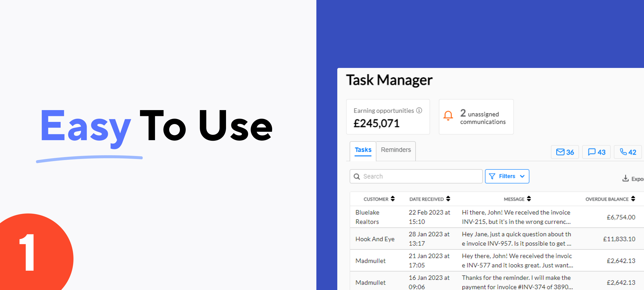Screen dimensions: 644x290
Task: Click the Export download icon
Action: pyautogui.click(x=625, y=178)
